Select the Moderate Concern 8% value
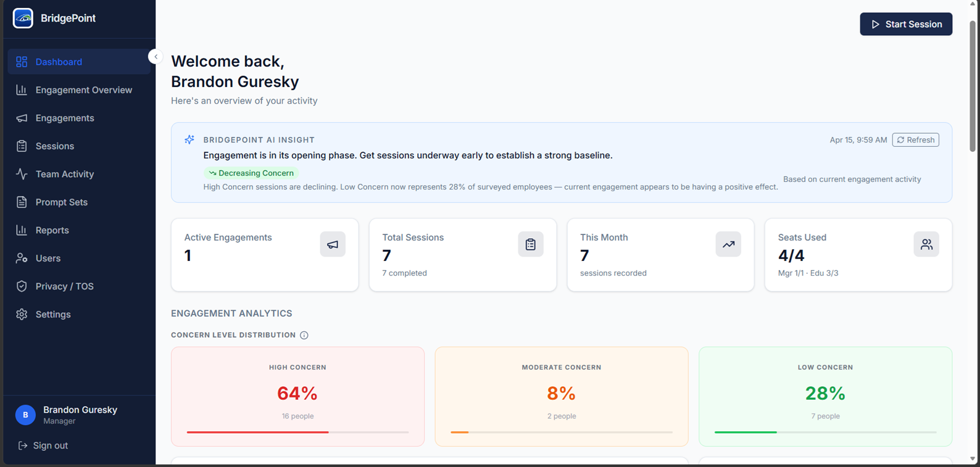The height and width of the screenshot is (467, 980). (x=562, y=393)
